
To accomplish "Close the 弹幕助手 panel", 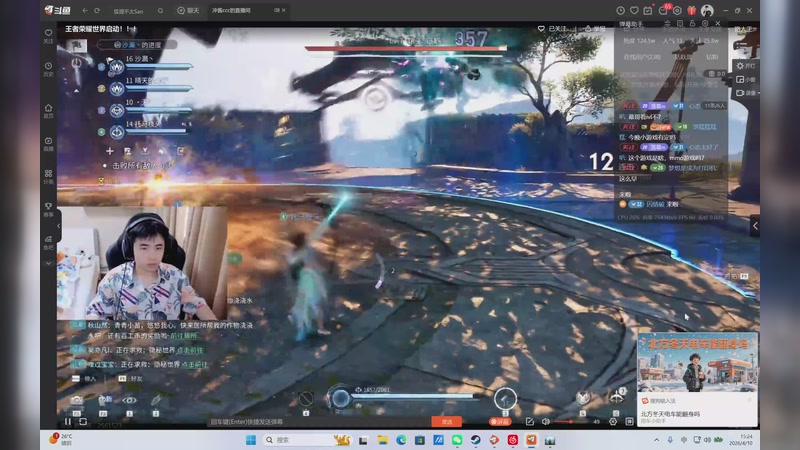I will (x=718, y=23).
